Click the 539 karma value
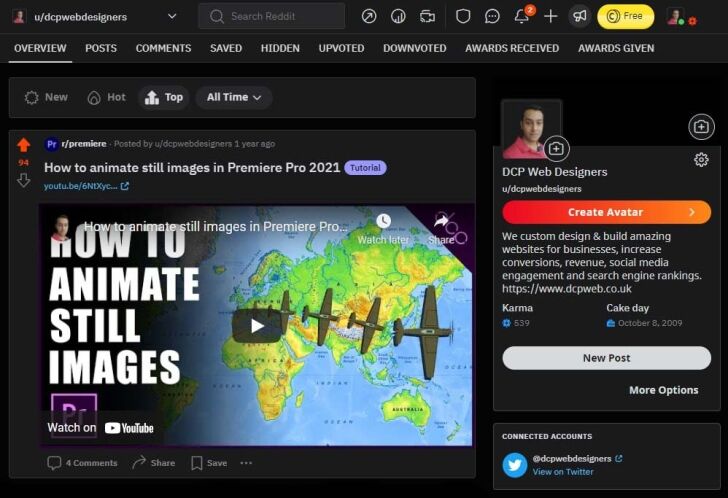The height and width of the screenshot is (498, 728). (x=521, y=323)
